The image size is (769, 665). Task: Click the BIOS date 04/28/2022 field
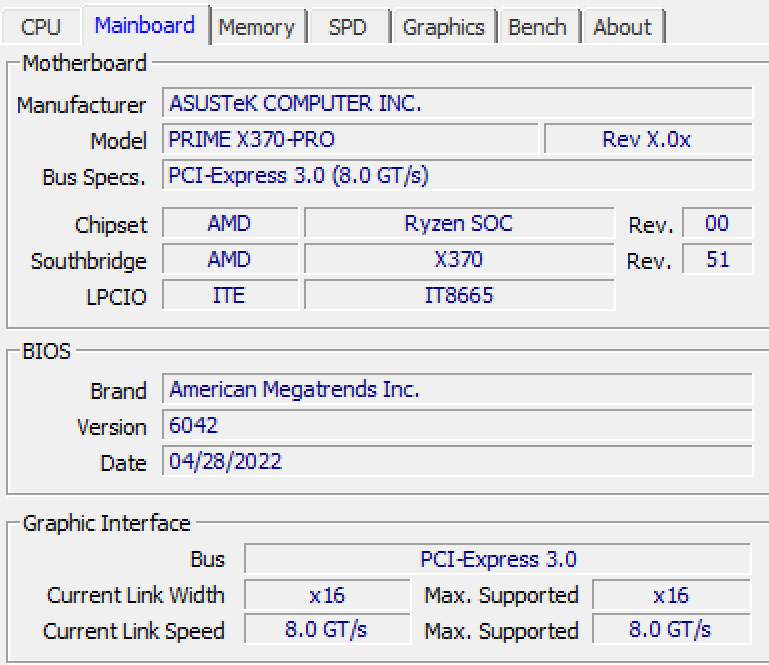coord(457,461)
